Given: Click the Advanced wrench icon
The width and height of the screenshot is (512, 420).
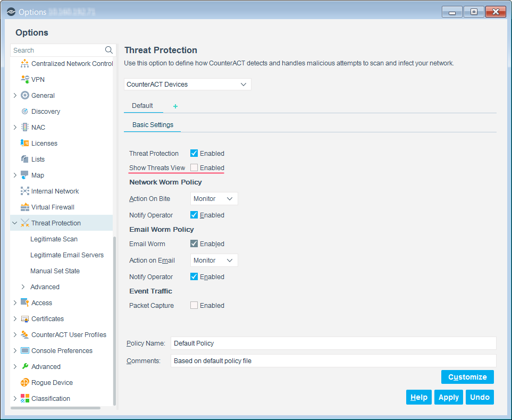Looking at the screenshot, I should click(25, 366).
